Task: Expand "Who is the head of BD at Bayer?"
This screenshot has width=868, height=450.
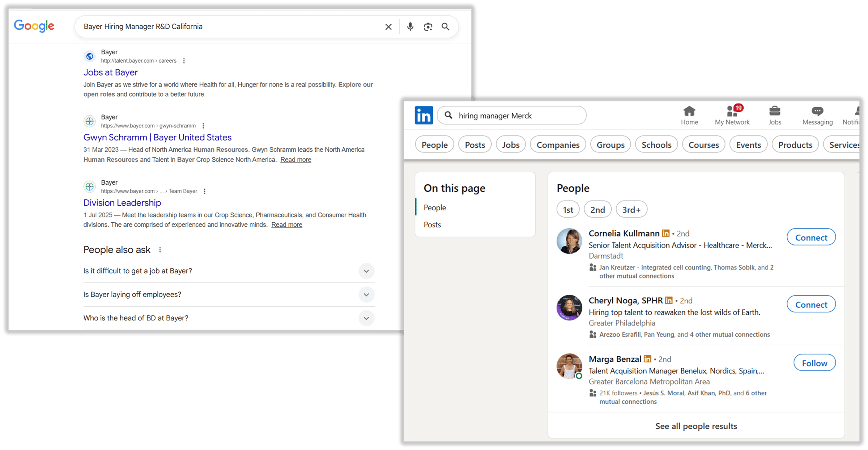Action: pyautogui.click(x=366, y=318)
